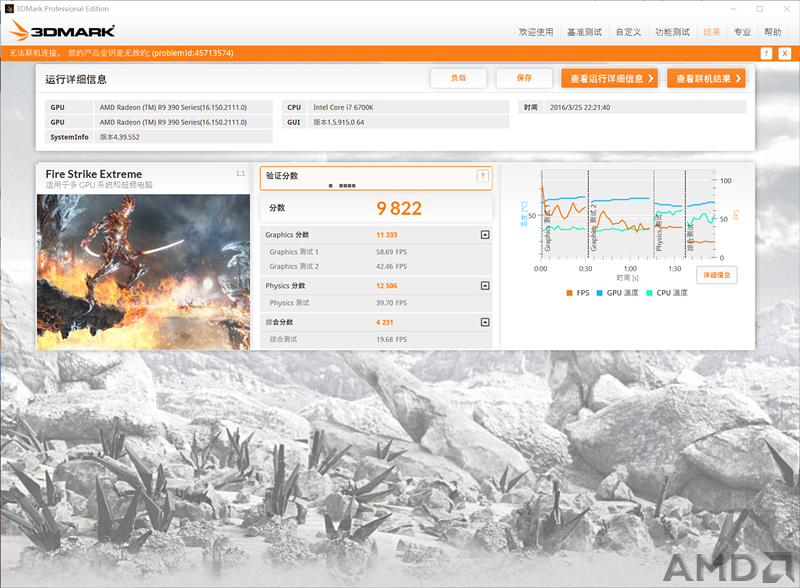Open the 专业 professional tab

point(742,32)
